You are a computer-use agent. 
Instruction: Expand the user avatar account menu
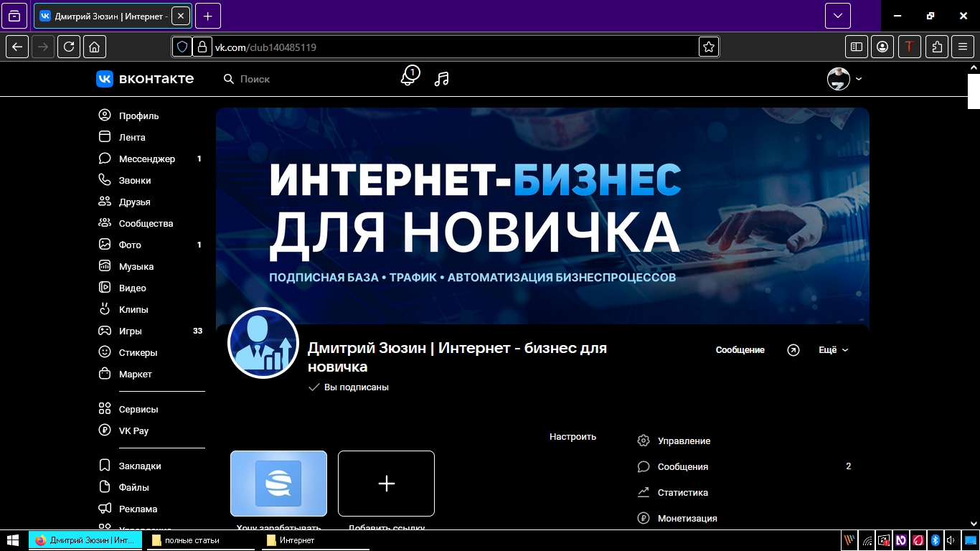[845, 79]
